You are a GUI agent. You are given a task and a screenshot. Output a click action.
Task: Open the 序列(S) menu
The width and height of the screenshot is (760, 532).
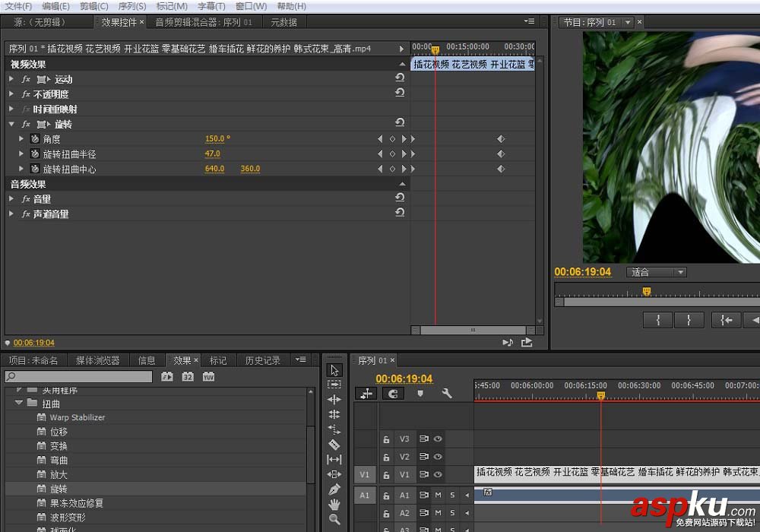click(131, 6)
